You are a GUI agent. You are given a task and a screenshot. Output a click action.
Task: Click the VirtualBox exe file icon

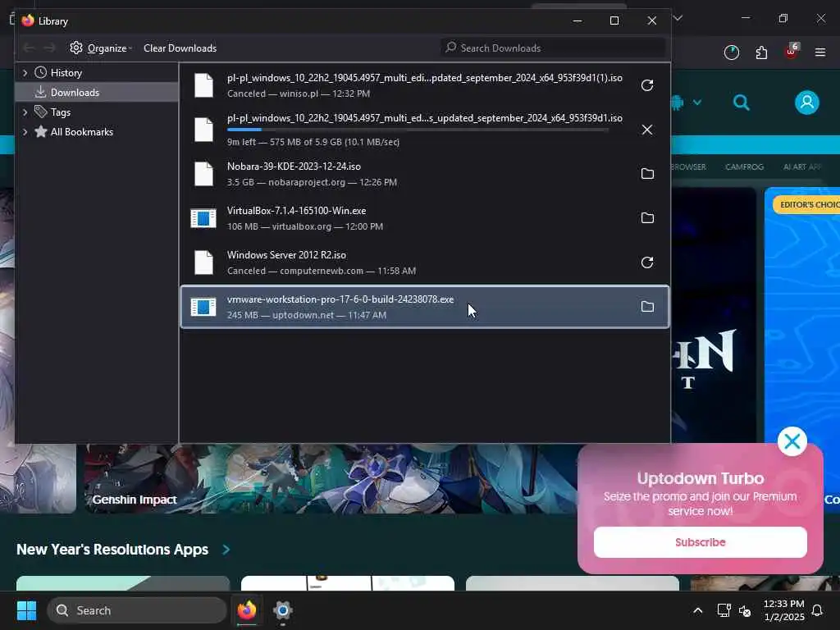203,218
